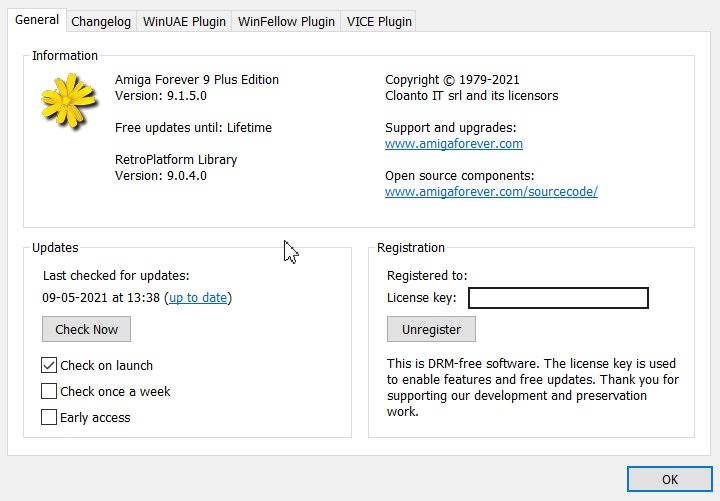Open the WinUAE Plugin tab
The height and width of the screenshot is (501, 720).
pos(184,22)
